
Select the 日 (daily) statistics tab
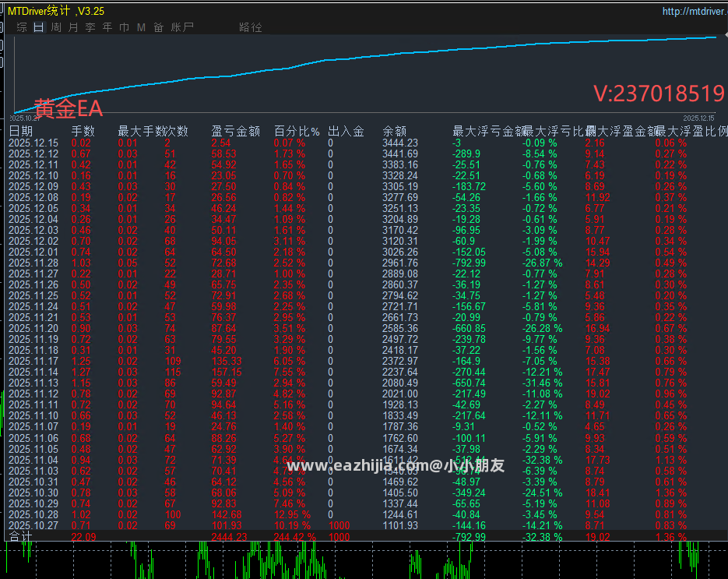38,27
